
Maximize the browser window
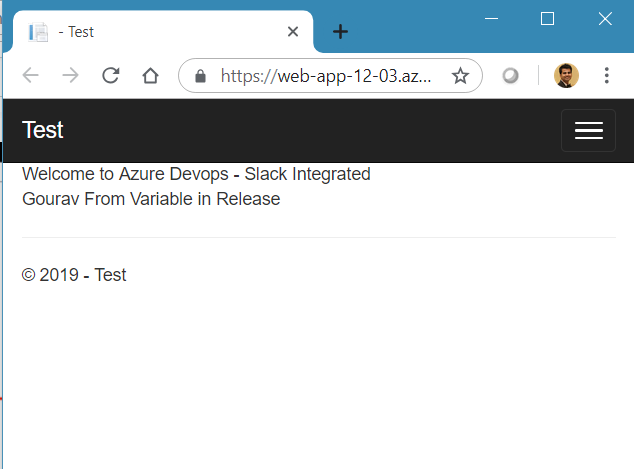pyautogui.click(x=547, y=19)
